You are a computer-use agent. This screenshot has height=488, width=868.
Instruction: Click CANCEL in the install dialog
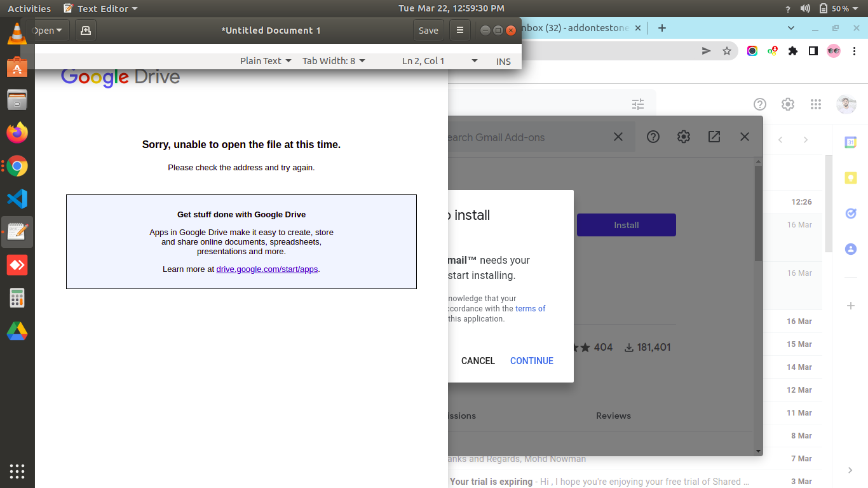478,360
